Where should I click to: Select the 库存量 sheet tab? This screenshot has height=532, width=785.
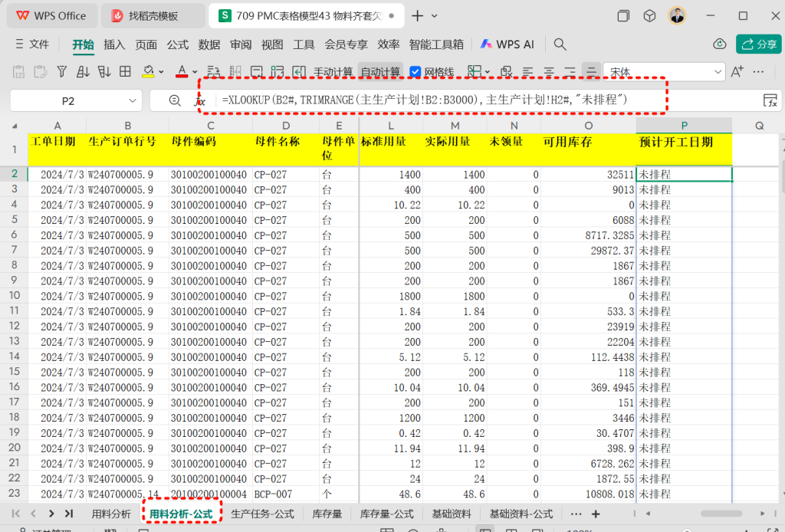point(327,514)
